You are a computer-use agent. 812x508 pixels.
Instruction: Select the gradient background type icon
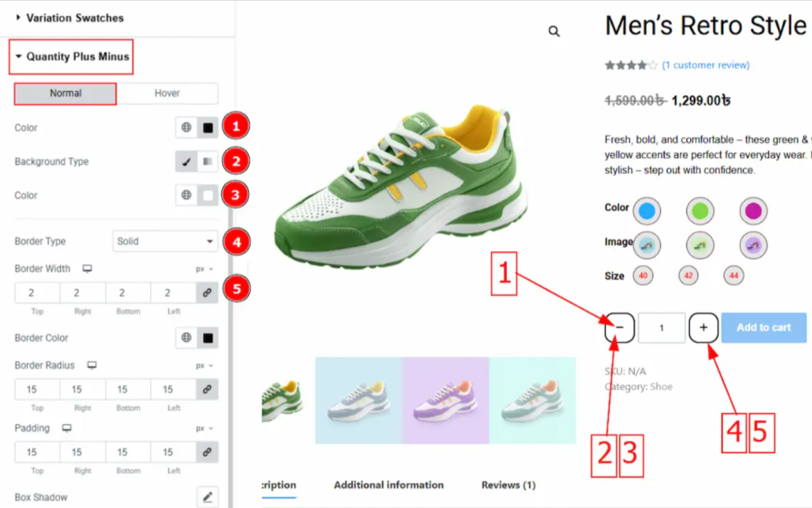point(208,162)
